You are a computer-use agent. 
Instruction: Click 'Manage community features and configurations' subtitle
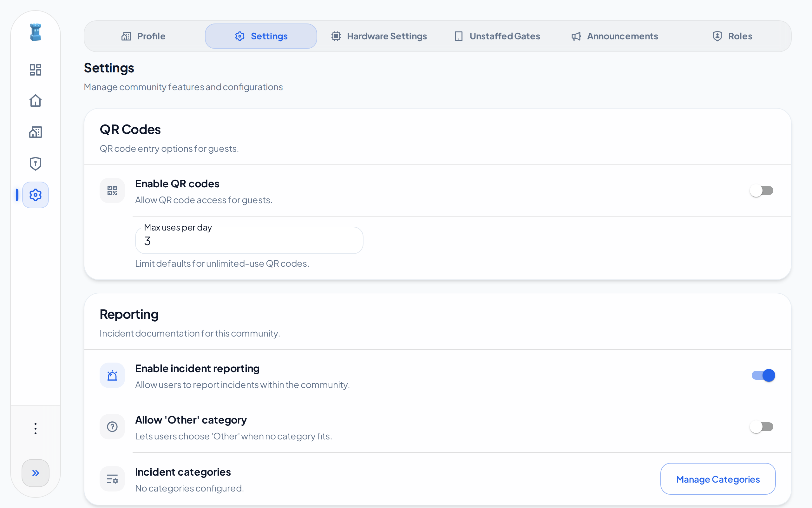pos(183,87)
